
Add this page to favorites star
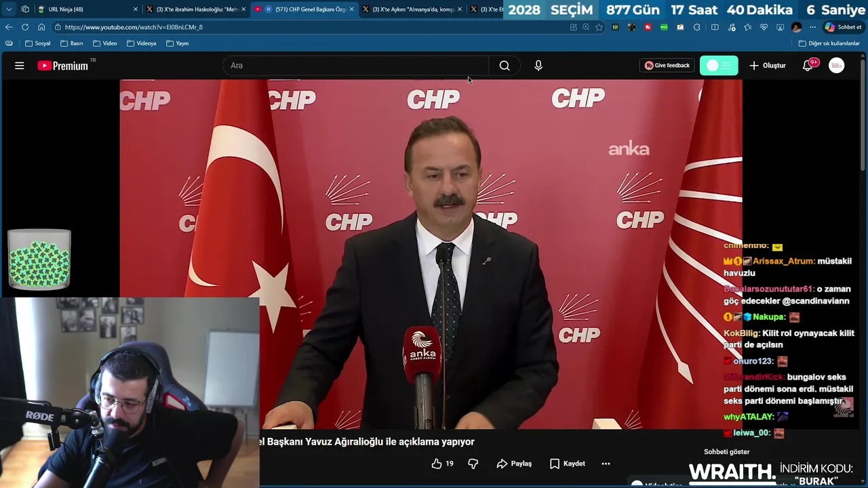point(599,27)
